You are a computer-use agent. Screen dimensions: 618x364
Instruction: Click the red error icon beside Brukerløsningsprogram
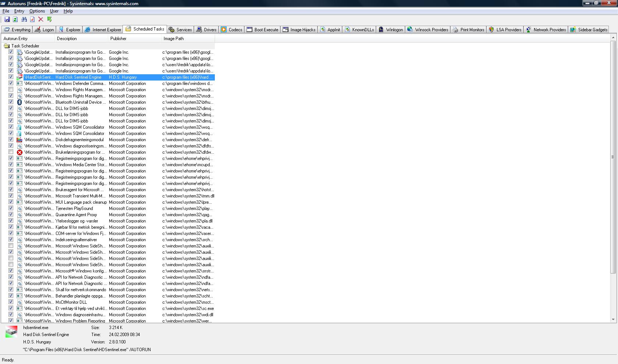pos(19,152)
